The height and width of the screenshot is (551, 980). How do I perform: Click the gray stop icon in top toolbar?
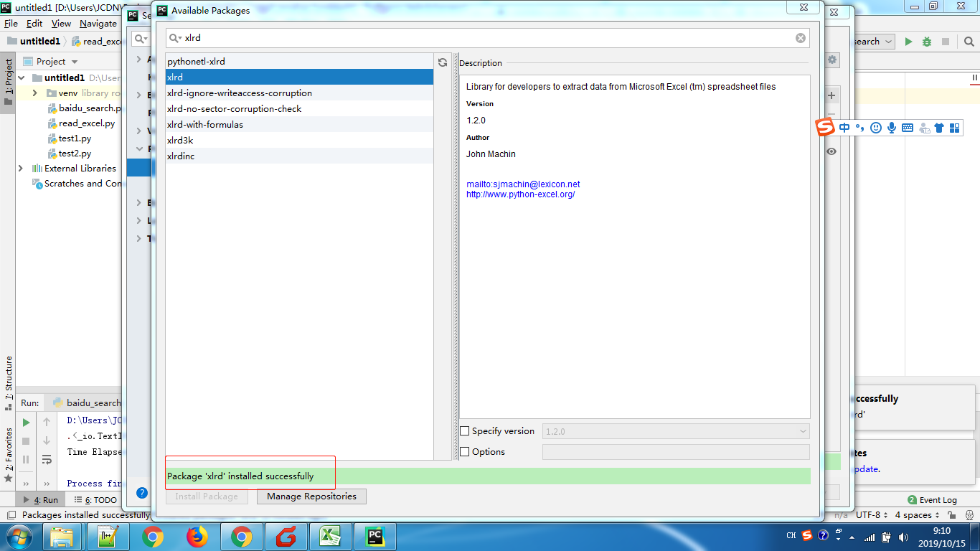point(946,42)
